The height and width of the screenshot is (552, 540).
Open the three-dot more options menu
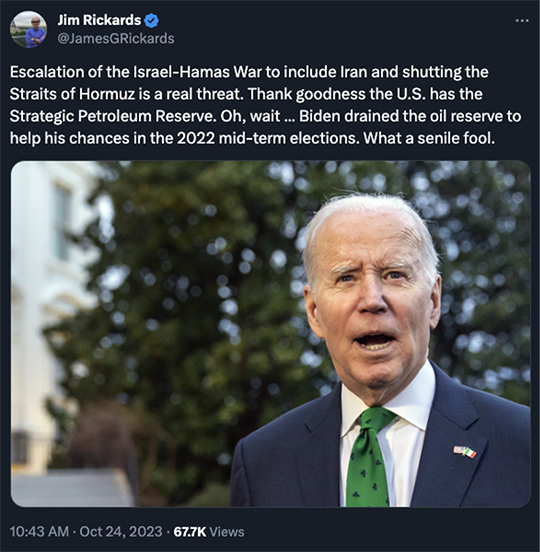click(x=522, y=21)
